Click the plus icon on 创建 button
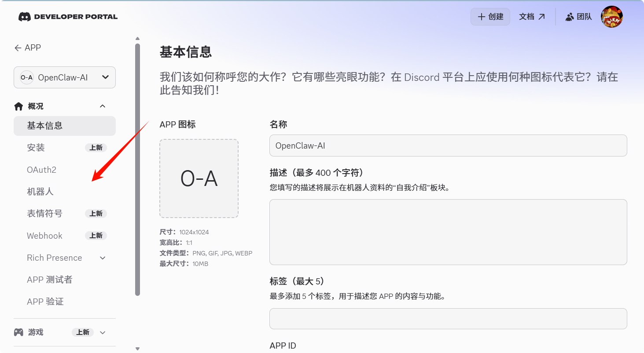 [x=482, y=17]
